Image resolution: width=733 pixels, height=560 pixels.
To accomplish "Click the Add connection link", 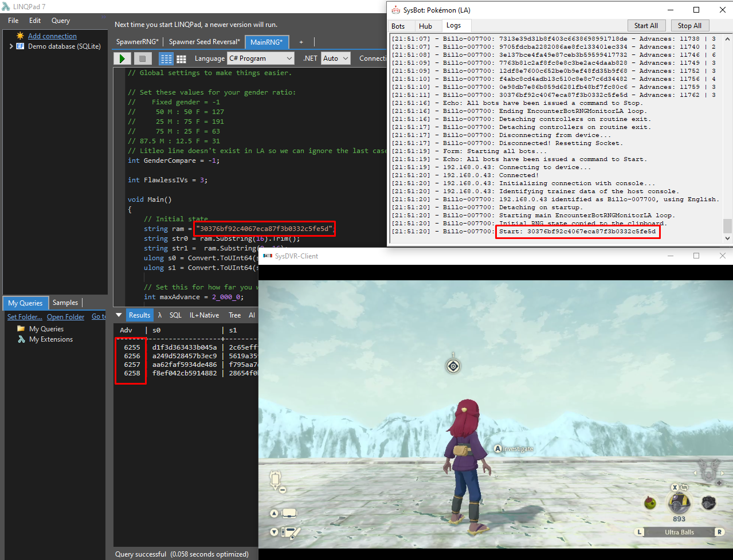I will (x=52, y=36).
